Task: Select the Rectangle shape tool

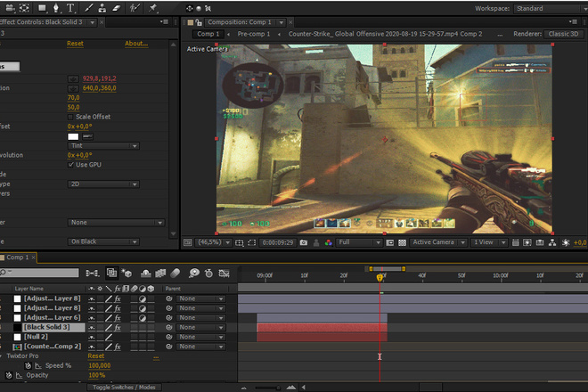Action: coord(42,8)
